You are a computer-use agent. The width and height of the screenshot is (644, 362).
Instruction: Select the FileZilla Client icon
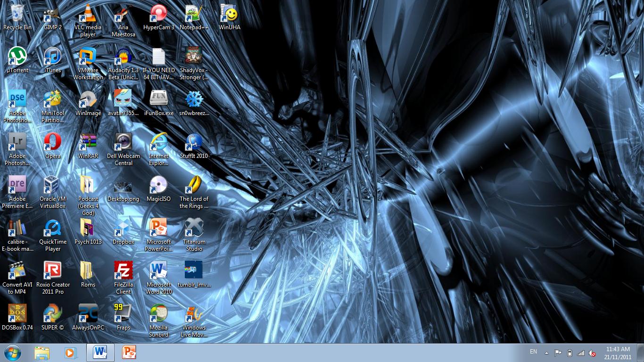click(x=124, y=271)
